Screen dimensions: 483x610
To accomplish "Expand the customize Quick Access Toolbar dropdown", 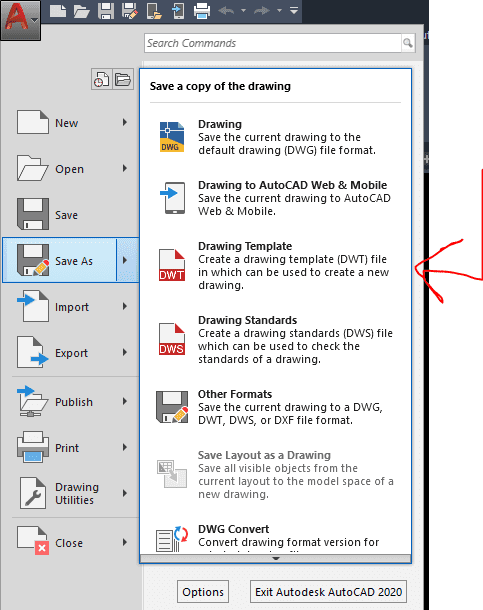I will point(294,11).
